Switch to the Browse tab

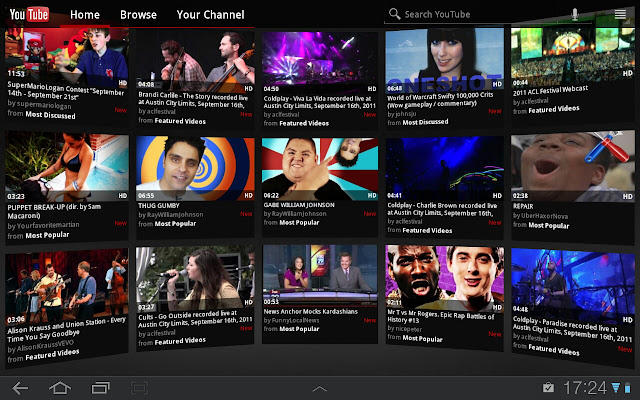138,15
